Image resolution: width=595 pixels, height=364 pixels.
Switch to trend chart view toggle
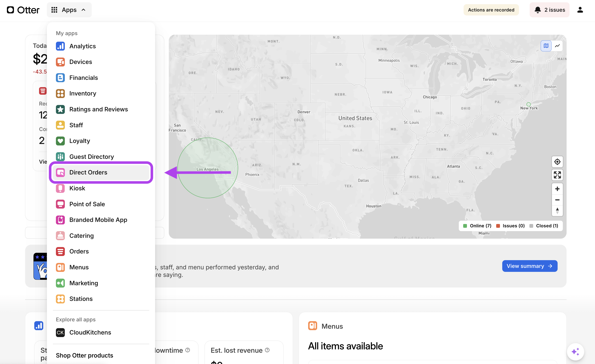click(x=557, y=46)
